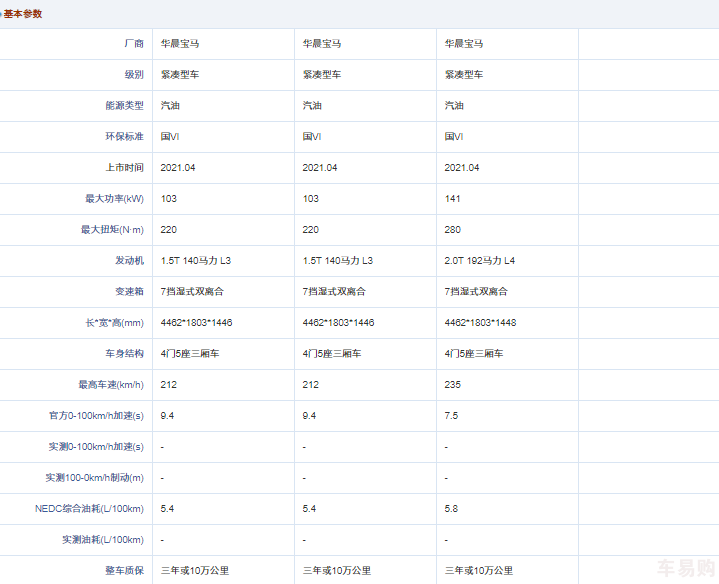Click 7.5 in the 官方加速 row
This screenshot has height=584, width=719.
[451, 415]
